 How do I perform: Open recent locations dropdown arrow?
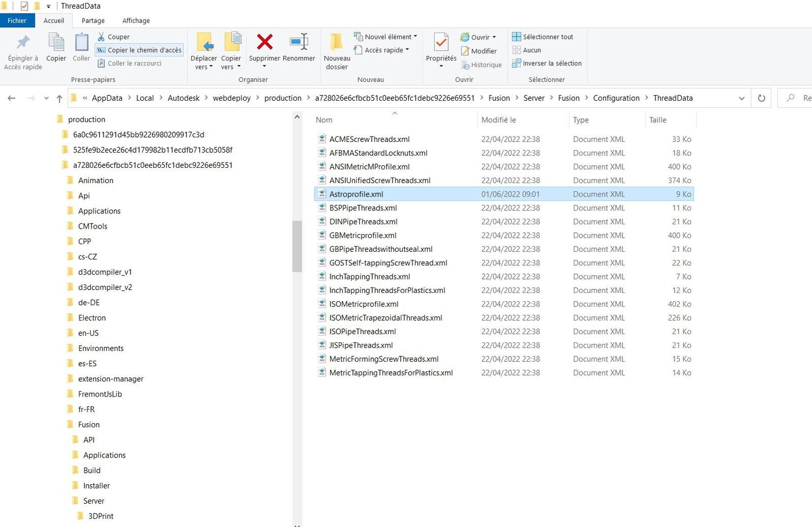point(46,98)
